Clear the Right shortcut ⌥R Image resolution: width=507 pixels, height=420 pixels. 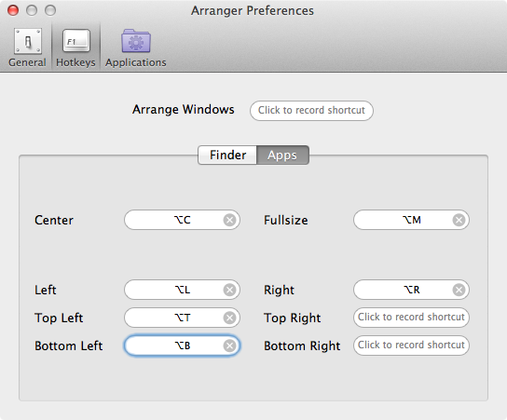click(459, 290)
